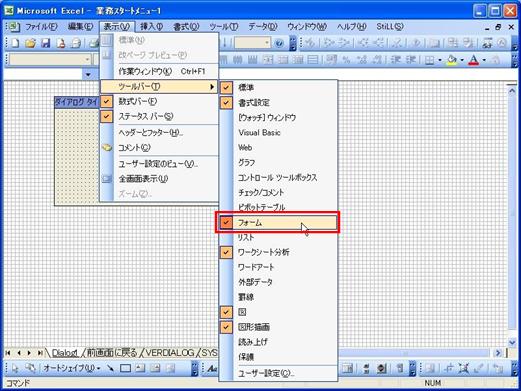Select the rectangle shape tool
521x391 pixels.
125,368
